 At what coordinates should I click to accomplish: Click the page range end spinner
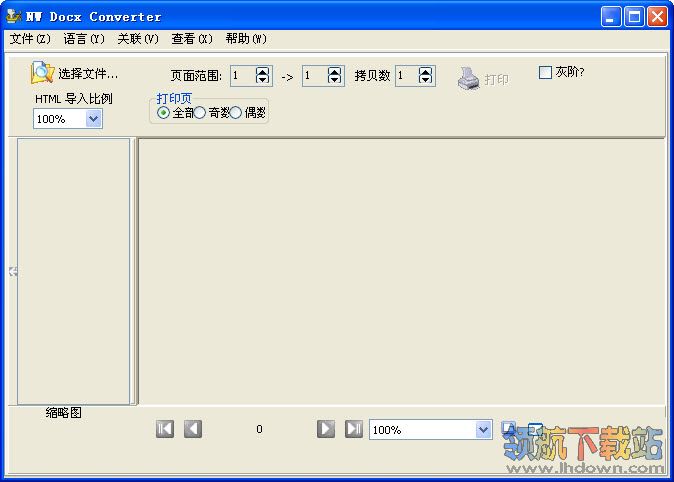point(334,76)
